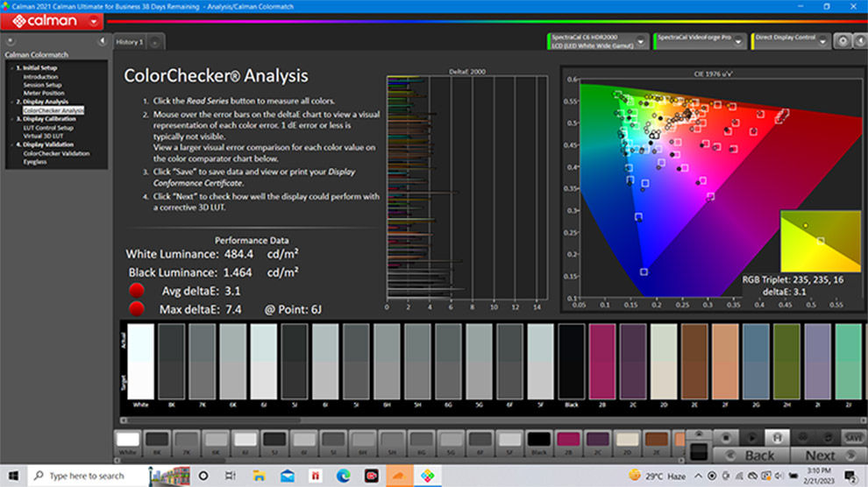The height and width of the screenshot is (487, 868).
Task: Click the Next navigation button
Action: (827, 455)
